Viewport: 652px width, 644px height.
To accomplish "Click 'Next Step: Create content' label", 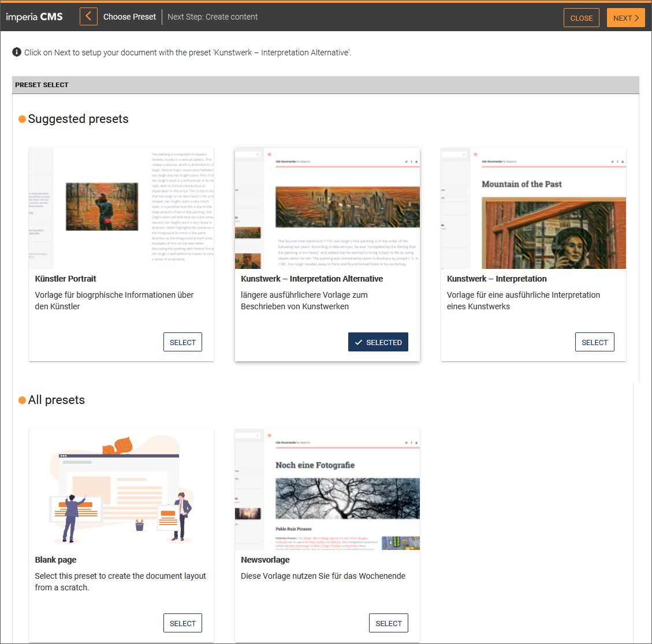I will point(213,17).
